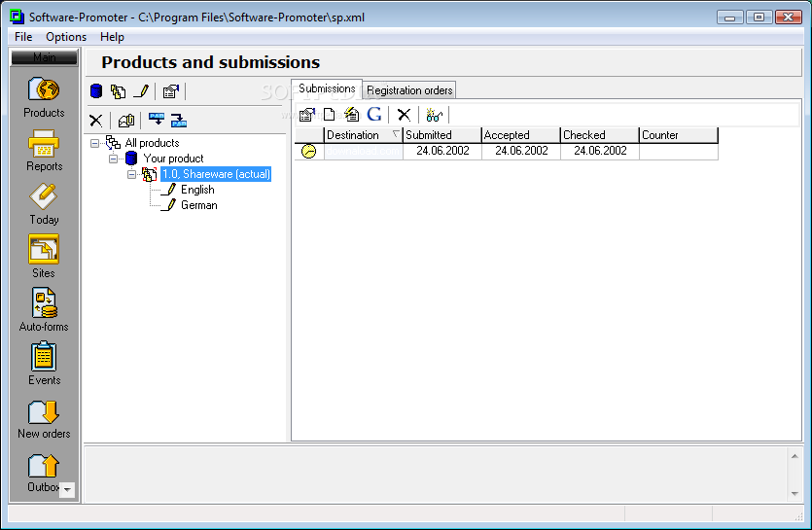Click the Checked date 24.06.2002 cell

pyautogui.click(x=600, y=151)
